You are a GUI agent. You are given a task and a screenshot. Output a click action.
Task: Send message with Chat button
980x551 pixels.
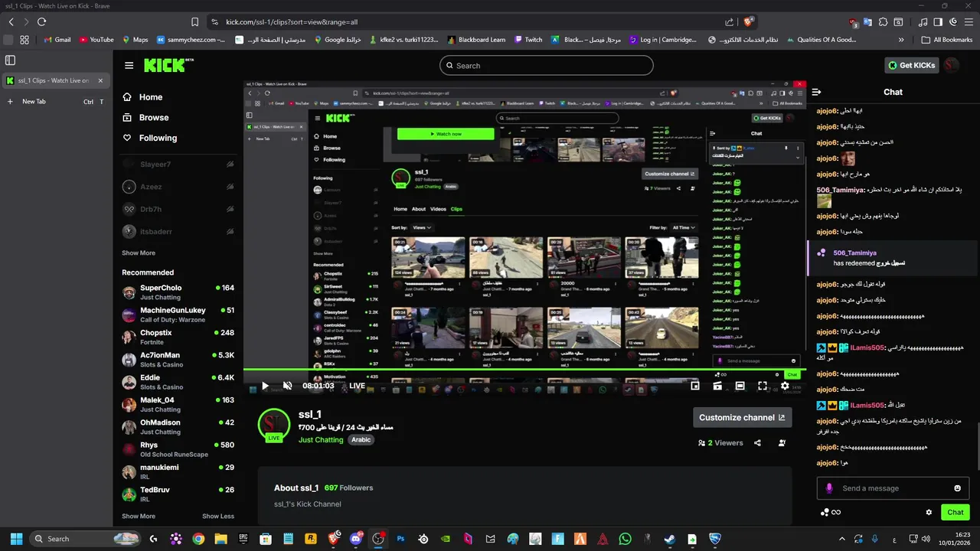(x=955, y=512)
